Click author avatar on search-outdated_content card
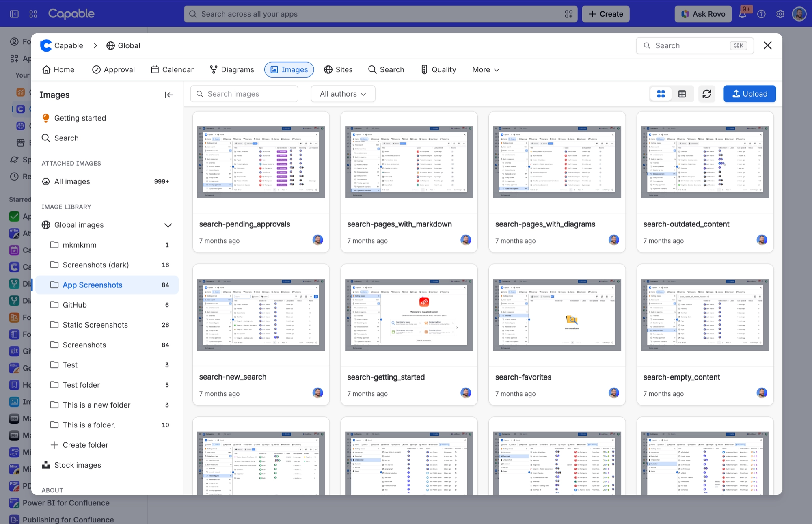The width and height of the screenshot is (812, 524). [x=762, y=240]
